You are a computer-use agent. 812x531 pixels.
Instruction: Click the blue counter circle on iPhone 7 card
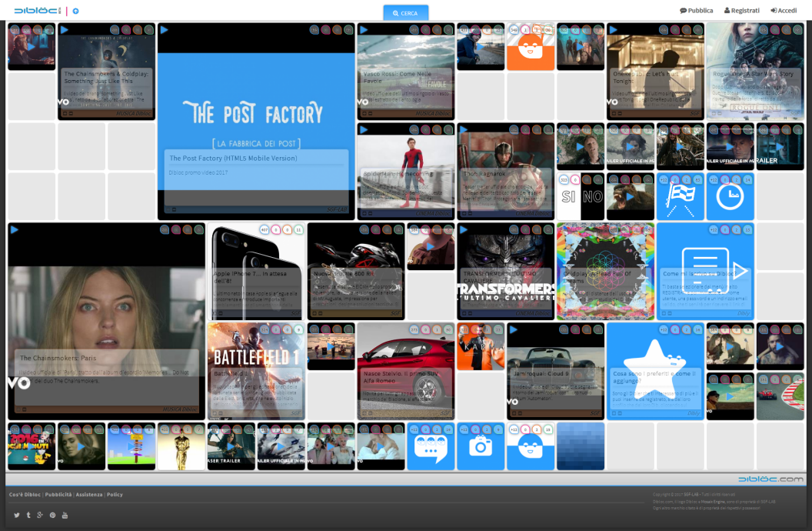click(x=265, y=229)
